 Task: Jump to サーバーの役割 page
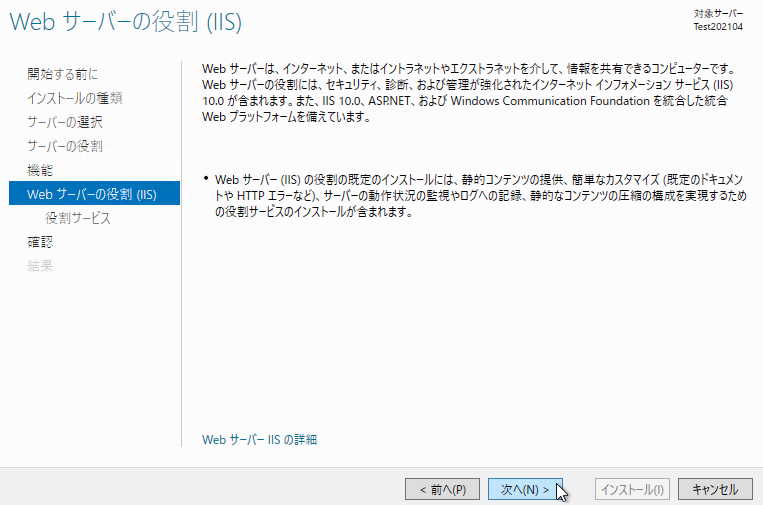tap(65, 146)
